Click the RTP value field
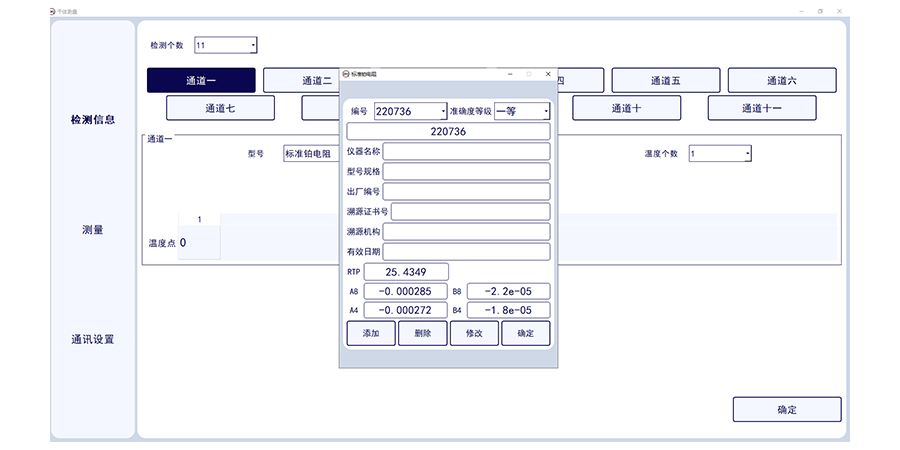 (406, 272)
